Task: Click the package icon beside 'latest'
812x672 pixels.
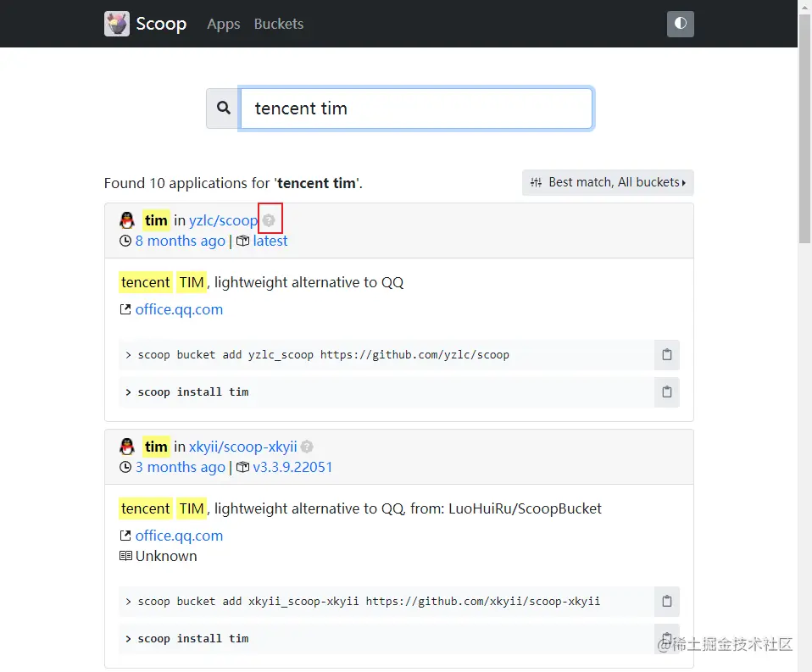Action: click(x=243, y=241)
